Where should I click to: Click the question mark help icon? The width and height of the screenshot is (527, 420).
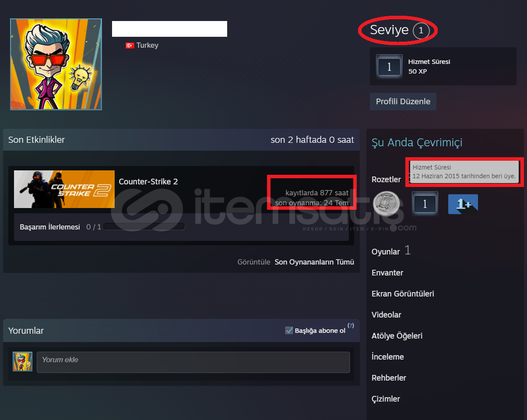(x=351, y=325)
